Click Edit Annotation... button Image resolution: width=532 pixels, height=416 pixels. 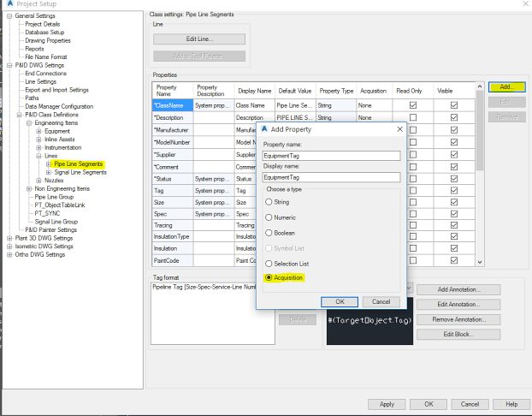(458, 305)
